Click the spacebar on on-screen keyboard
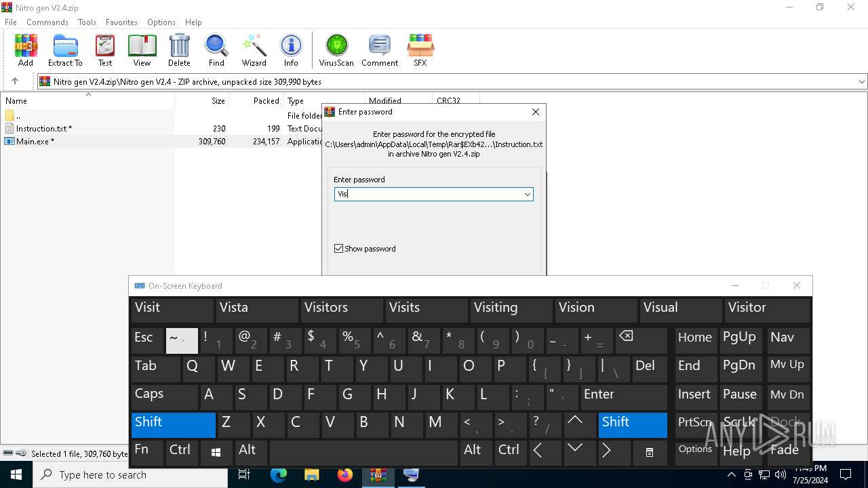This screenshot has height=488, width=868. coord(363,452)
